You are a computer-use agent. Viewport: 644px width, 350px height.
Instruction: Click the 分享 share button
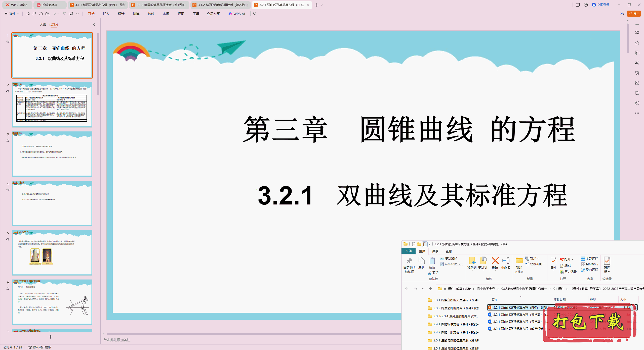634,14
